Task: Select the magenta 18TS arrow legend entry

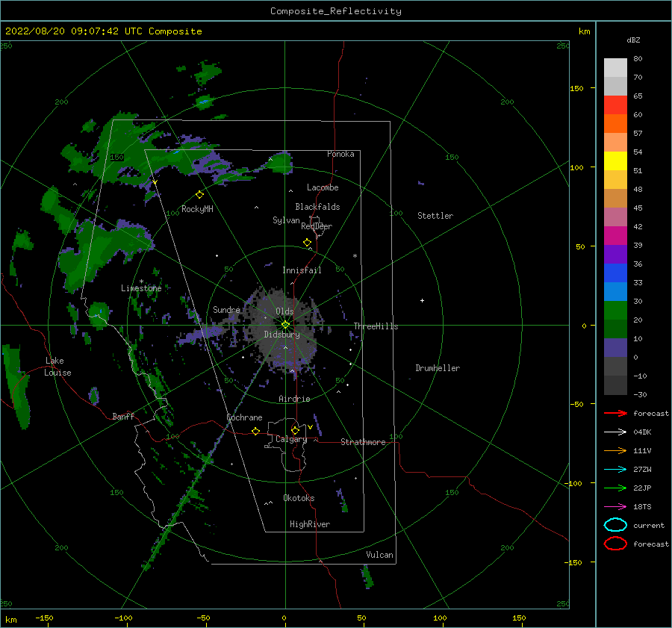Action: (615, 507)
